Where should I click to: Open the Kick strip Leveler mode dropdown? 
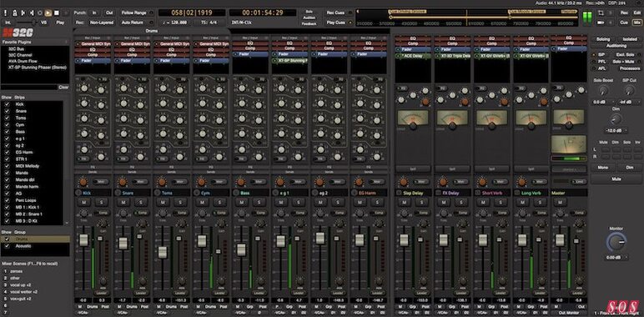tap(103, 293)
